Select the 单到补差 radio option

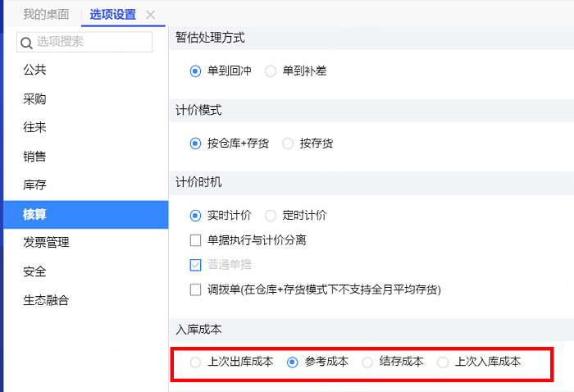[271, 71]
